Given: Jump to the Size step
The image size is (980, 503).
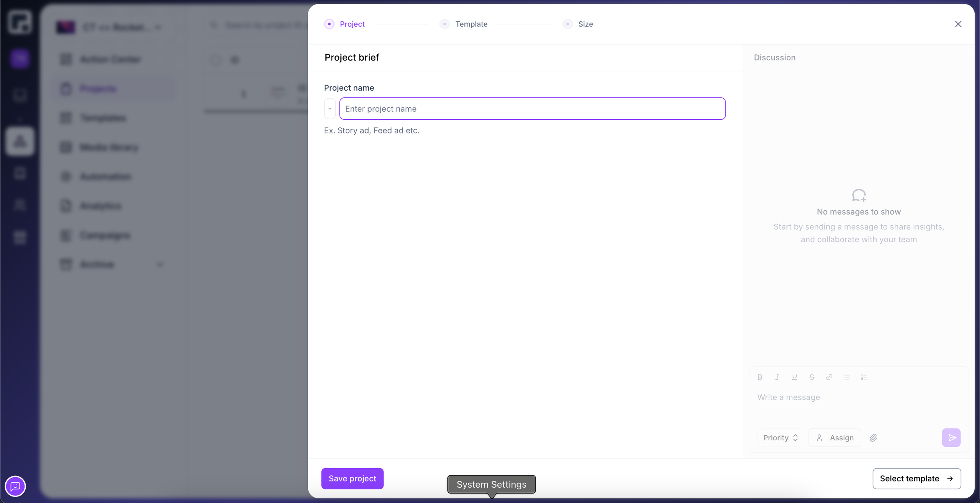Looking at the screenshot, I should [585, 24].
